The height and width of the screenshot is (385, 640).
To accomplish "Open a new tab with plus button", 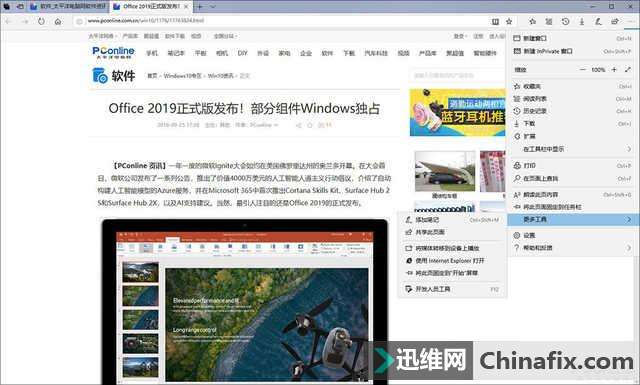I will tap(200, 7).
